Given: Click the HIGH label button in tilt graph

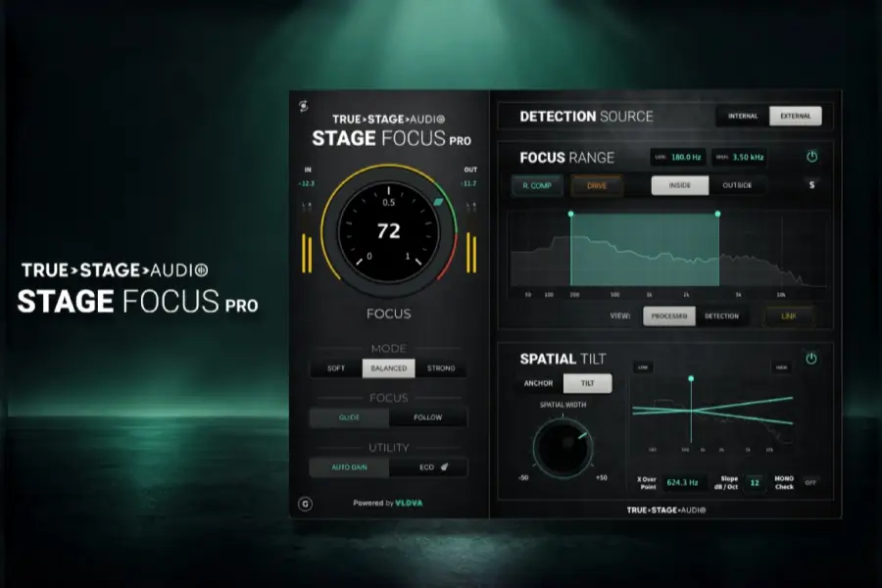Looking at the screenshot, I should point(781,367).
